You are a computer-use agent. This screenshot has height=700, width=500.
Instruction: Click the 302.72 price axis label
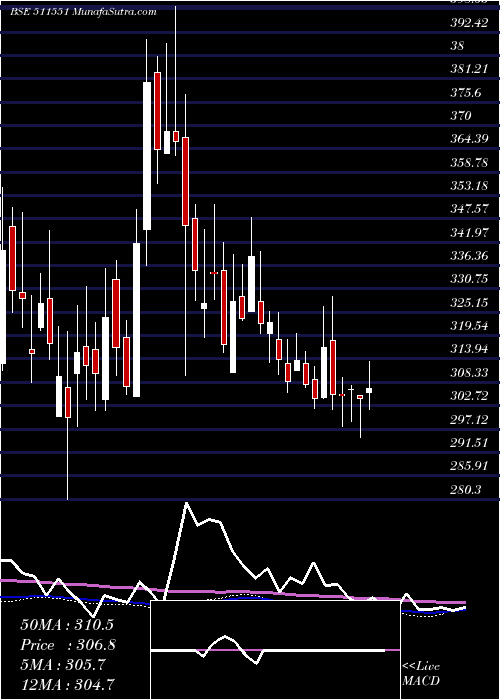pyautogui.click(x=469, y=396)
